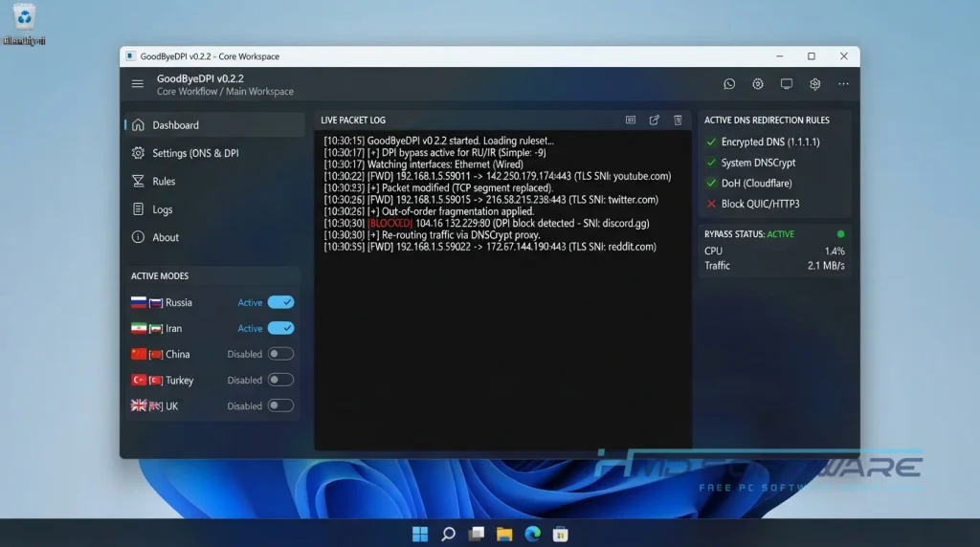Click the checkmark next to Encrypted DNS
The height and width of the screenshot is (547, 980).
pyautogui.click(x=711, y=142)
